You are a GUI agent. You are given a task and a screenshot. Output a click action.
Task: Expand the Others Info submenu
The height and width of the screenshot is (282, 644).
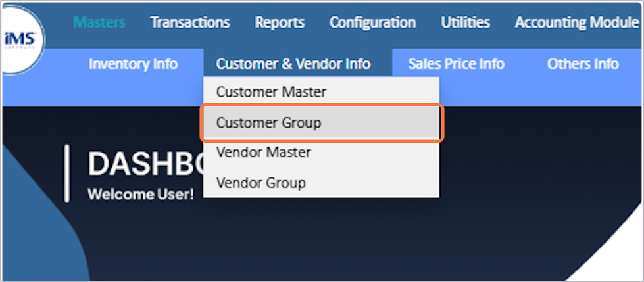pyautogui.click(x=582, y=64)
